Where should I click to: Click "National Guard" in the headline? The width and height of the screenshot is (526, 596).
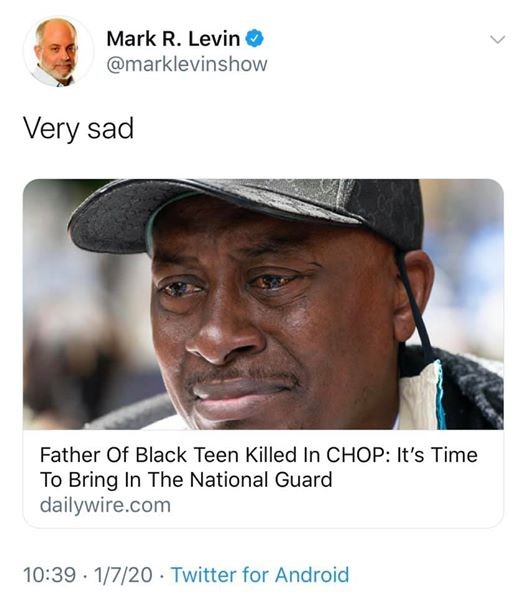[261, 480]
